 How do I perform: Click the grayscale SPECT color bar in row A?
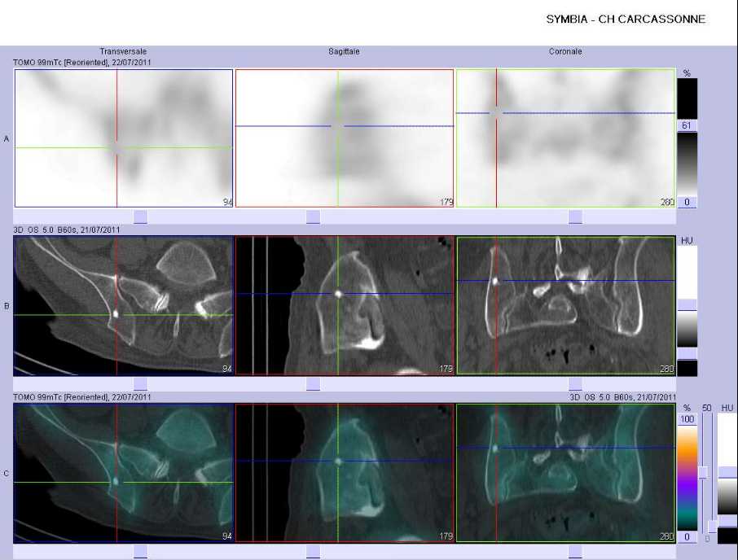pyautogui.click(x=687, y=164)
